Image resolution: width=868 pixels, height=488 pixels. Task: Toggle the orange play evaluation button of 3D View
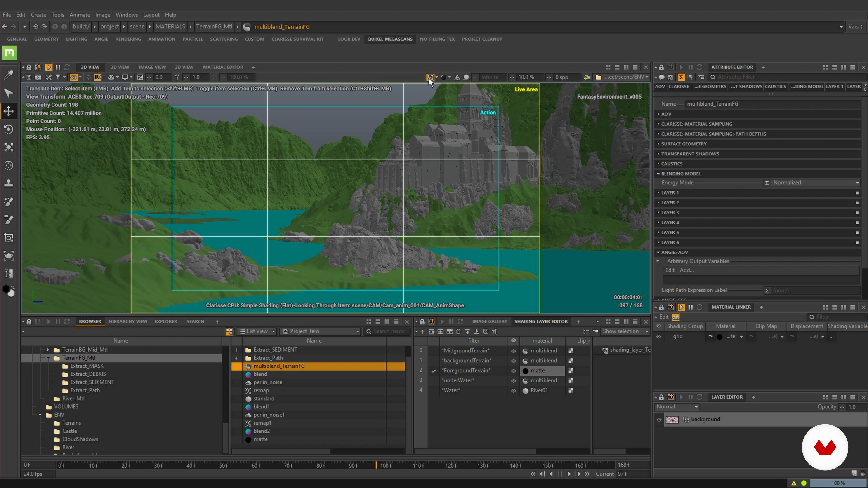(x=49, y=67)
